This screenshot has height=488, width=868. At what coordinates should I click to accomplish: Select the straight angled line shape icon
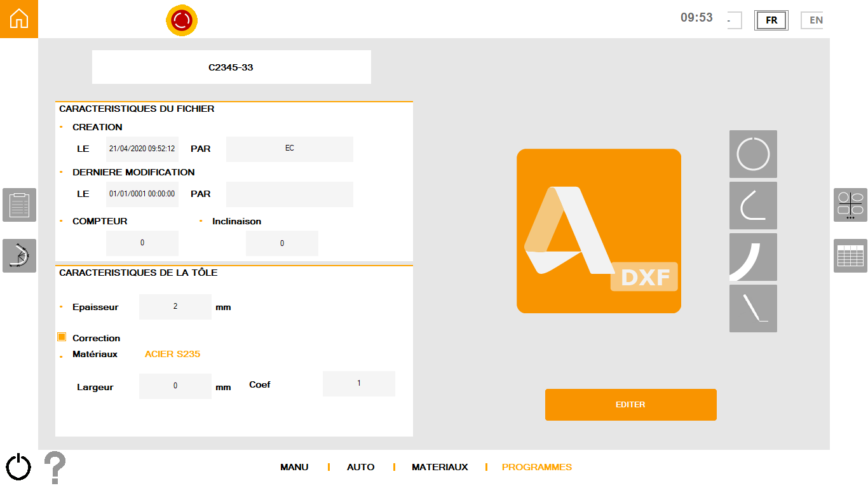(753, 308)
